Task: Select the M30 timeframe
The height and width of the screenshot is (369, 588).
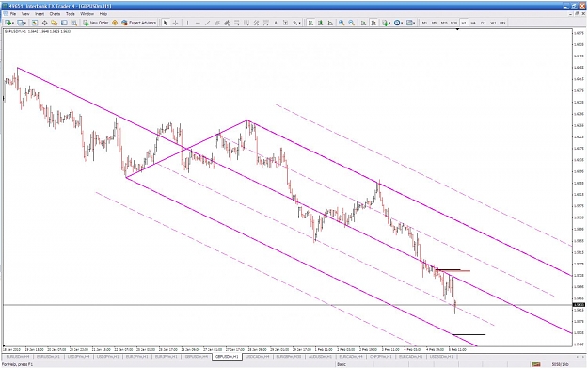Action: pyautogui.click(x=453, y=23)
